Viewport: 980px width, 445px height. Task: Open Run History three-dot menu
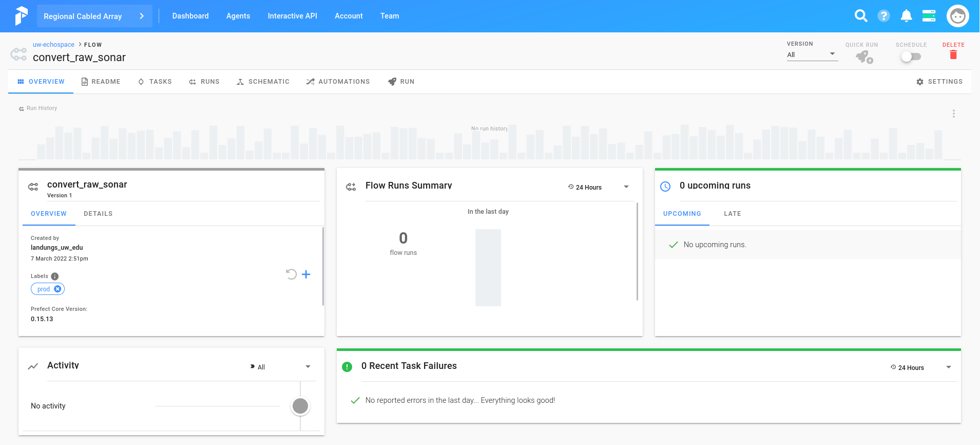click(x=954, y=114)
